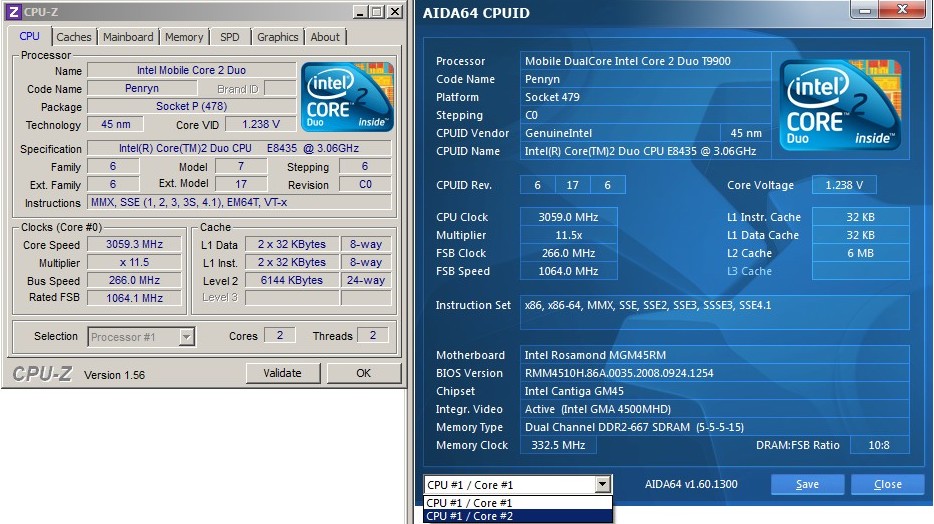The image size is (934, 524).
Task: Click the Ext. Model value 17
Action: point(241,184)
